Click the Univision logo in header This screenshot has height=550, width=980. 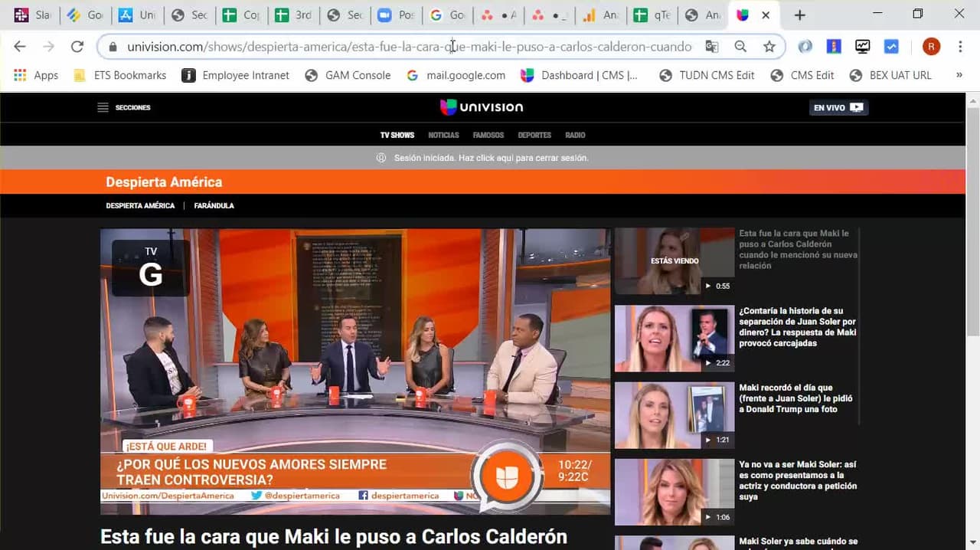(x=482, y=107)
